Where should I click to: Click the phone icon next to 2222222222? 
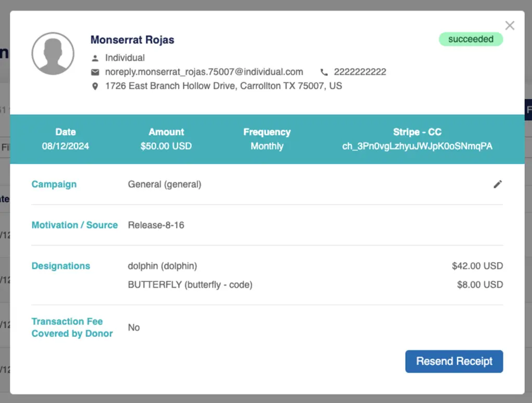[x=324, y=72]
